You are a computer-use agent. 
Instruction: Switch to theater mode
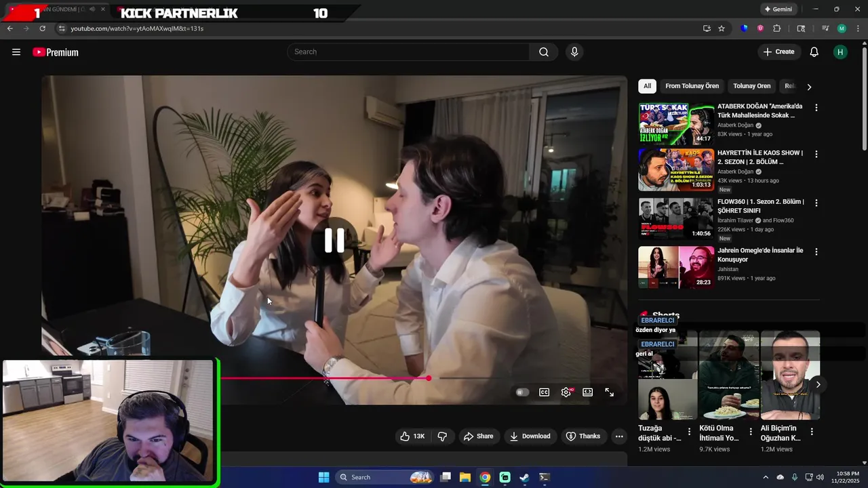pos(588,392)
